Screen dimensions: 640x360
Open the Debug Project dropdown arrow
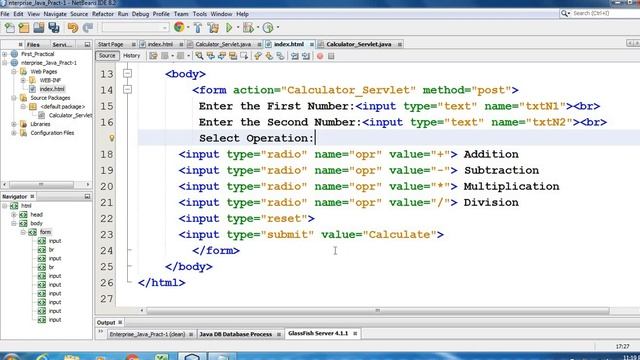[x=258, y=27]
